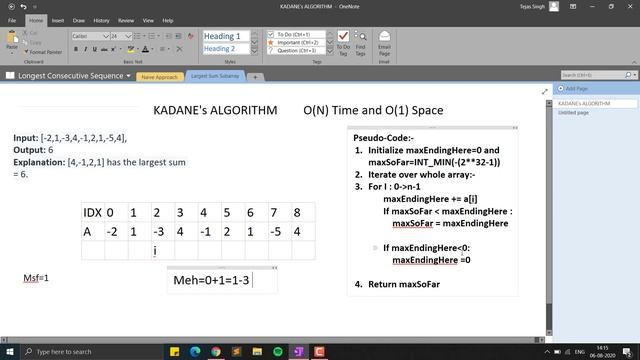Open the Review tab

point(126,20)
